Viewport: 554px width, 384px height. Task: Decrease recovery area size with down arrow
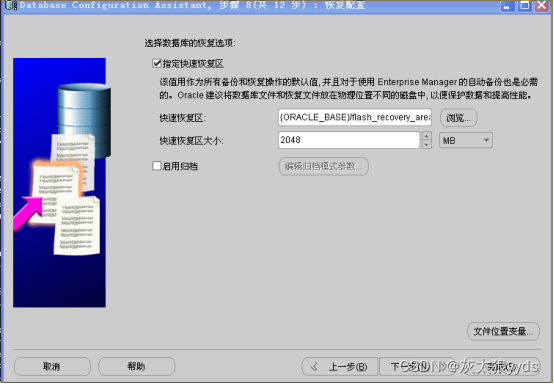tap(427, 144)
